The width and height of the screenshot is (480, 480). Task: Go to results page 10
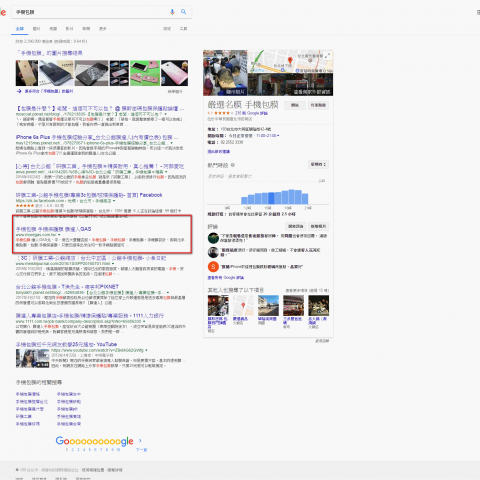pyautogui.click(x=118, y=450)
